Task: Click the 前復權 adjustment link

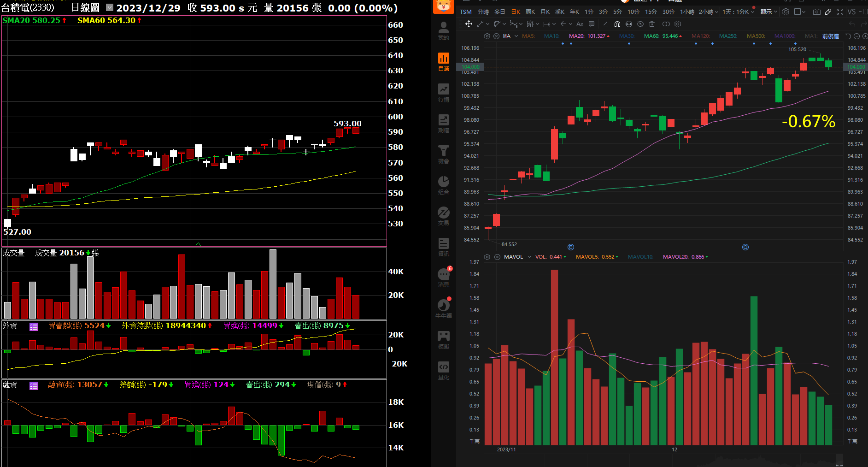Action: pyautogui.click(x=831, y=36)
